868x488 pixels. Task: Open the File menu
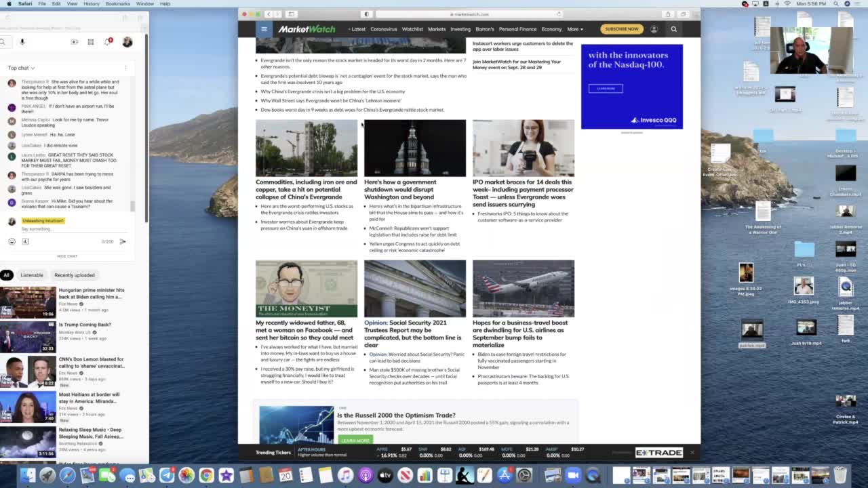click(42, 3)
